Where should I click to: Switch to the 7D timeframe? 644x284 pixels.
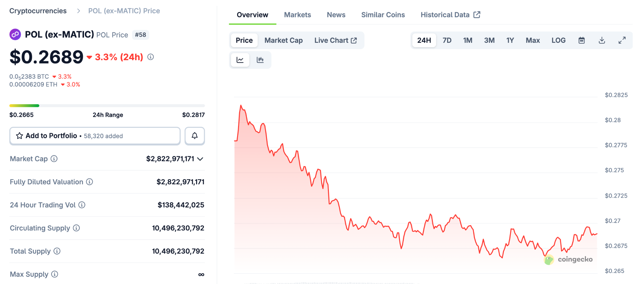[x=447, y=40]
